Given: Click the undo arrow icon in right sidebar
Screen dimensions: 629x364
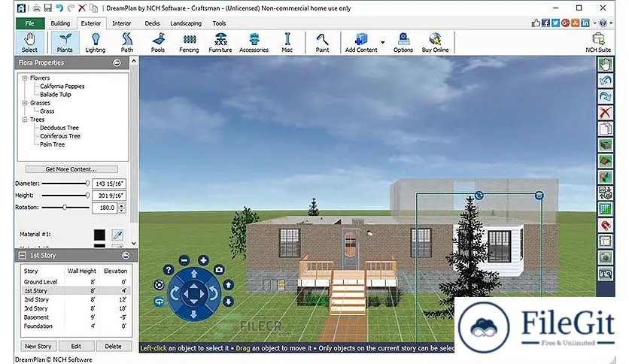Looking at the screenshot, I should [606, 80].
